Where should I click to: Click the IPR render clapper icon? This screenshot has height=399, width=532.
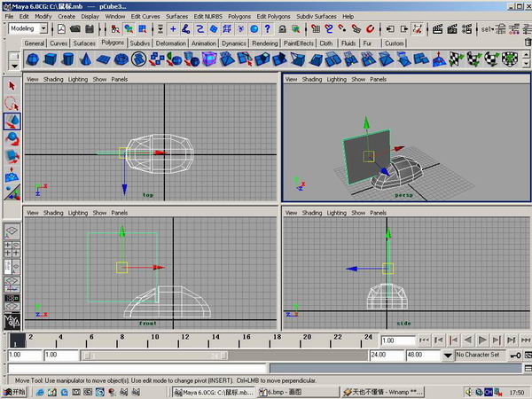[x=452, y=29]
